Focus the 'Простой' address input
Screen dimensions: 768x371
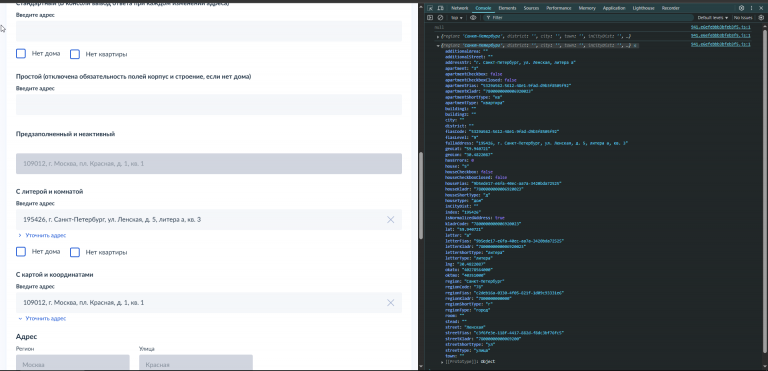209,105
